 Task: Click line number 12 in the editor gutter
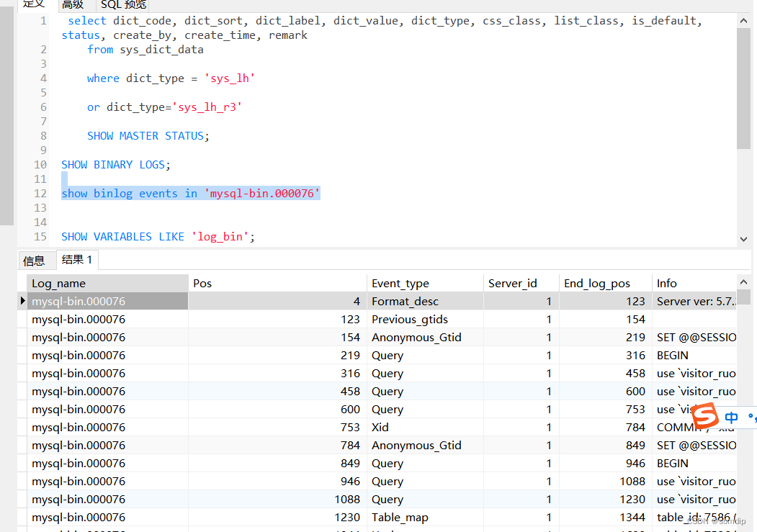click(x=40, y=193)
